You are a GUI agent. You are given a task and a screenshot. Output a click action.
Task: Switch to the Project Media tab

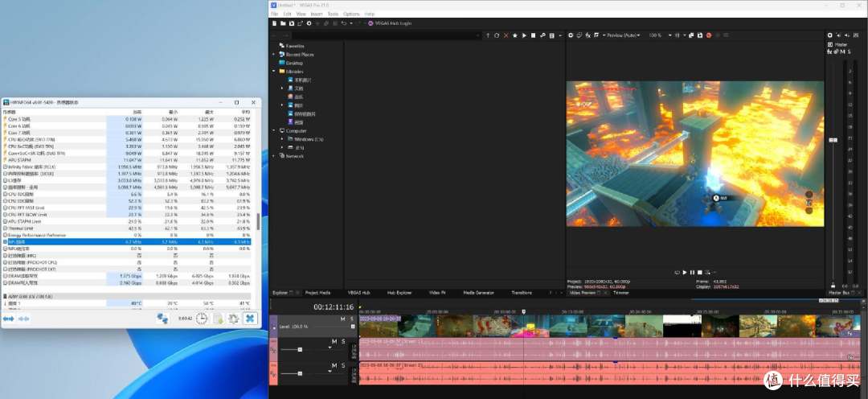(x=317, y=293)
